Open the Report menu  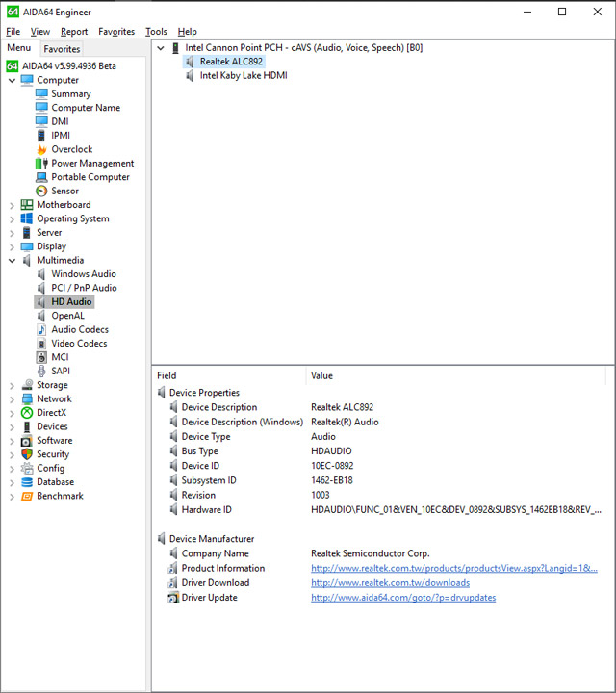click(74, 32)
